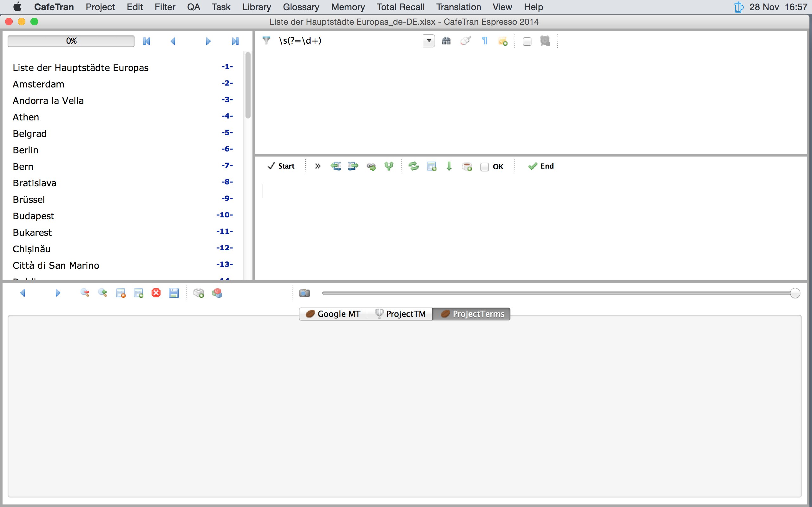Click the green circular refresh arrows icon
This screenshot has height=507, width=812.
pos(413,166)
